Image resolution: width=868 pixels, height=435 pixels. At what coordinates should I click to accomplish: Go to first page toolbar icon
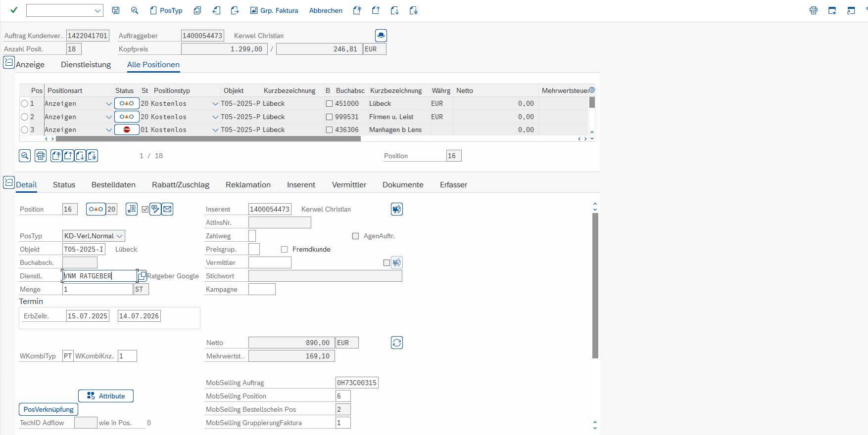click(357, 10)
